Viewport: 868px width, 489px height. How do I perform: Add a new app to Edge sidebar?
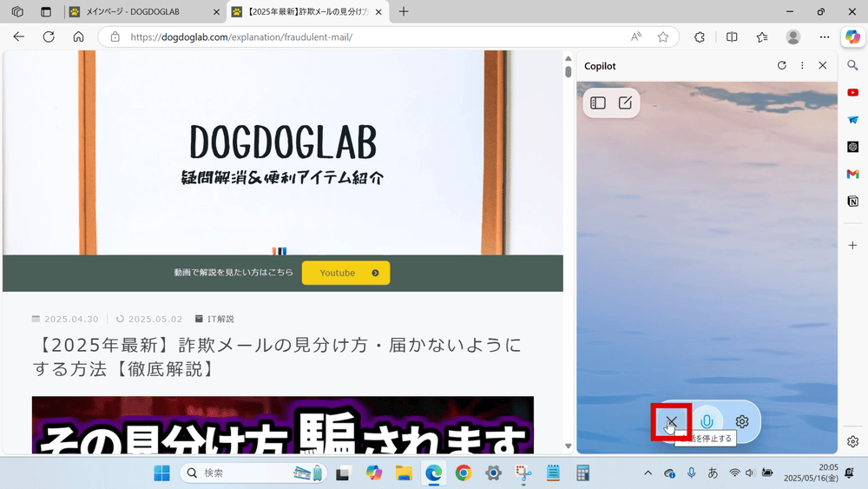(853, 246)
